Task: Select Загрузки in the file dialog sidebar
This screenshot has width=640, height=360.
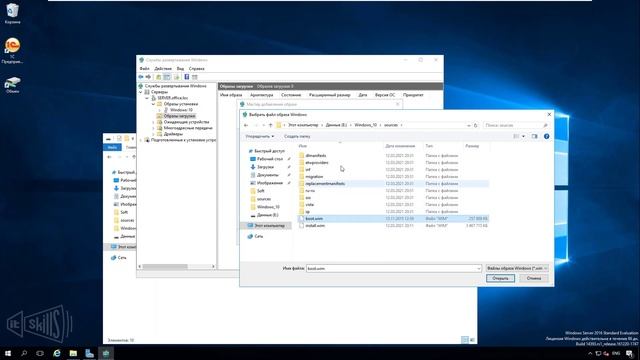Action: pos(265,167)
